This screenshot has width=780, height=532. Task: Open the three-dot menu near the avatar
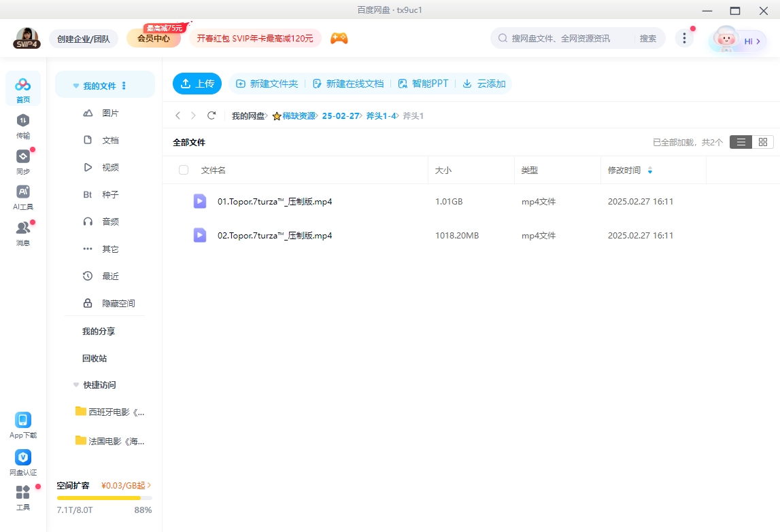(x=683, y=39)
